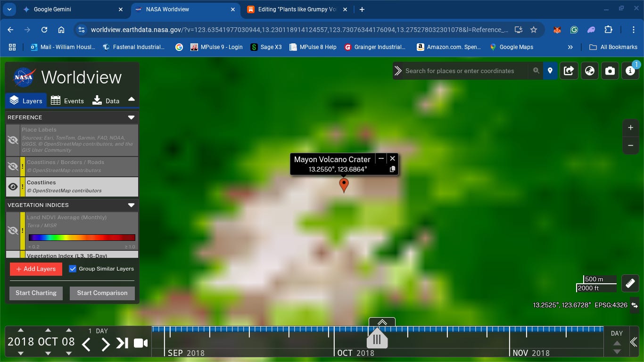The image size is (644, 362).
Task: Click the search places input field
Action: pyautogui.click(x=466, y=71)
